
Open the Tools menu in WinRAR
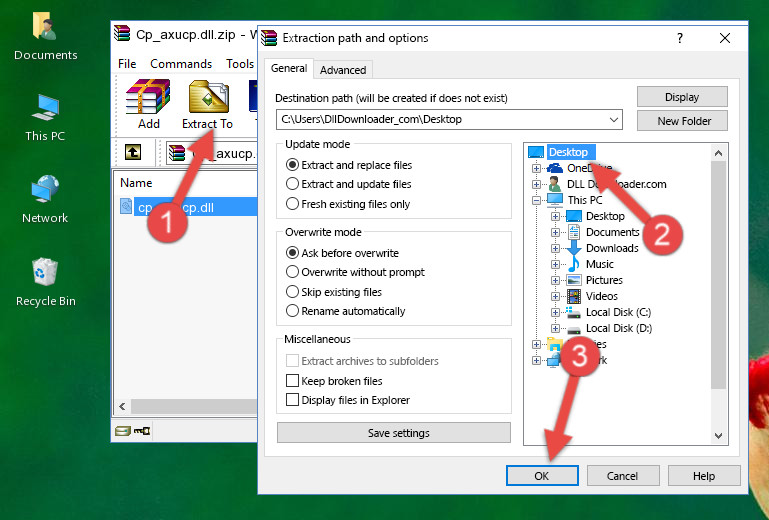tap(240, 64)
